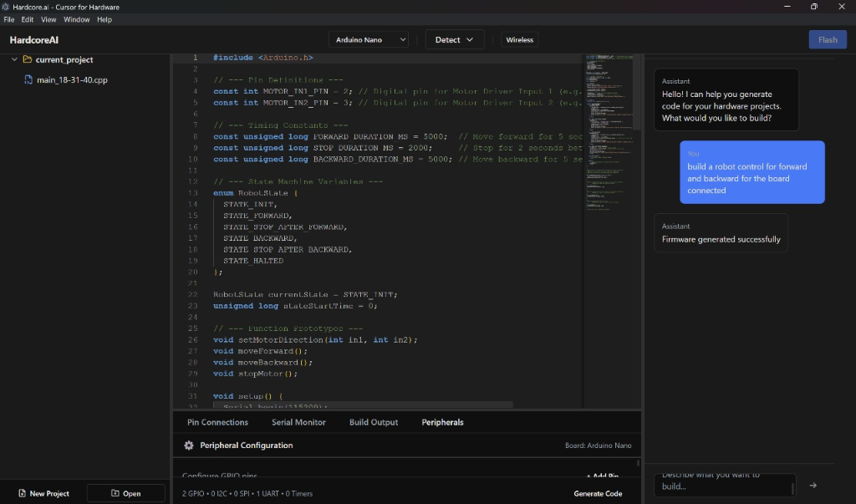Switch to the Serial Monitor tab
This screenshot has width=856, height=504.
298,422
